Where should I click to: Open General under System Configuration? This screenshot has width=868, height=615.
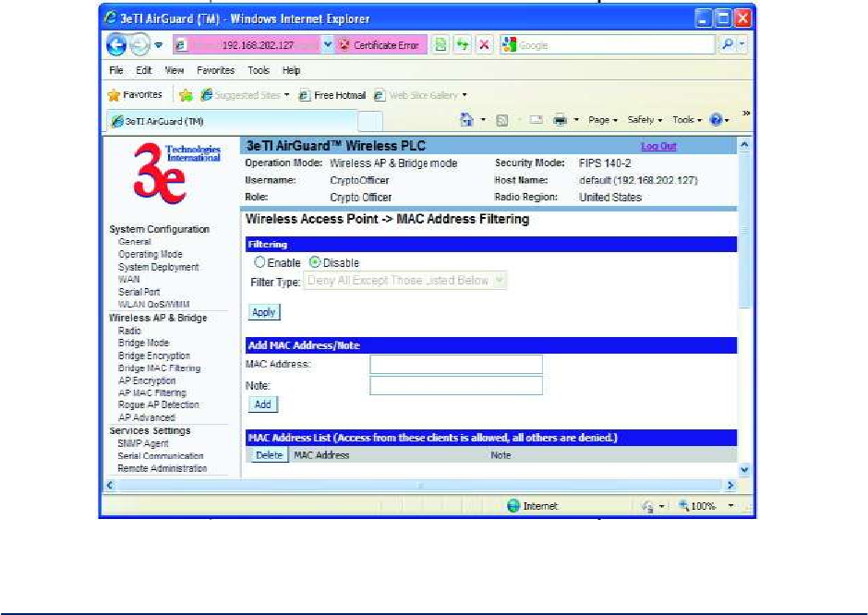(x=135, y=242)
